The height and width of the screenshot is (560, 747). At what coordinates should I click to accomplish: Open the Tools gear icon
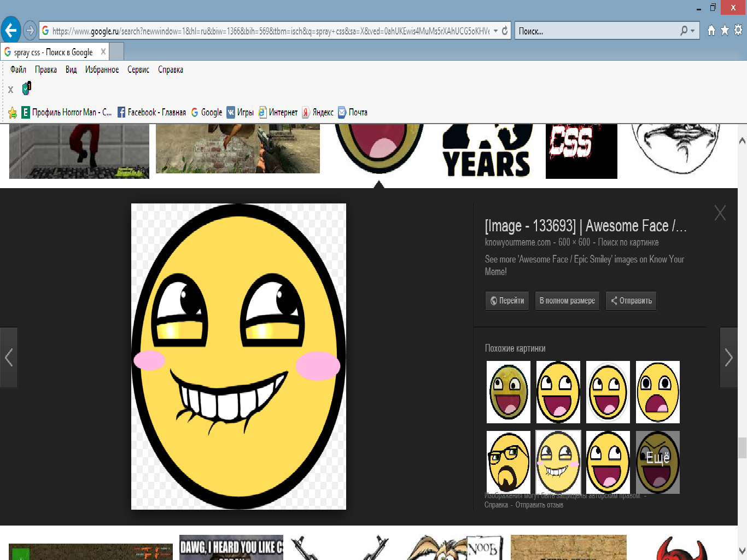[738, 31]
